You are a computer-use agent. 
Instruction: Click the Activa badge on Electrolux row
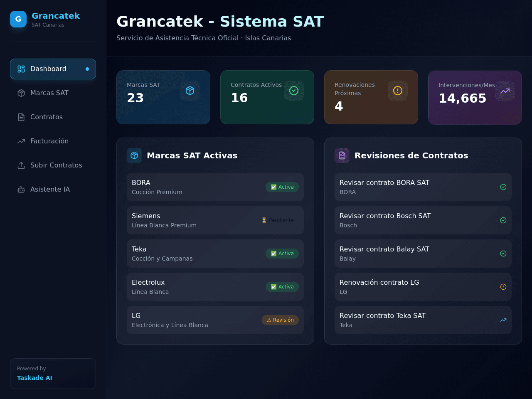pos(282,287)
